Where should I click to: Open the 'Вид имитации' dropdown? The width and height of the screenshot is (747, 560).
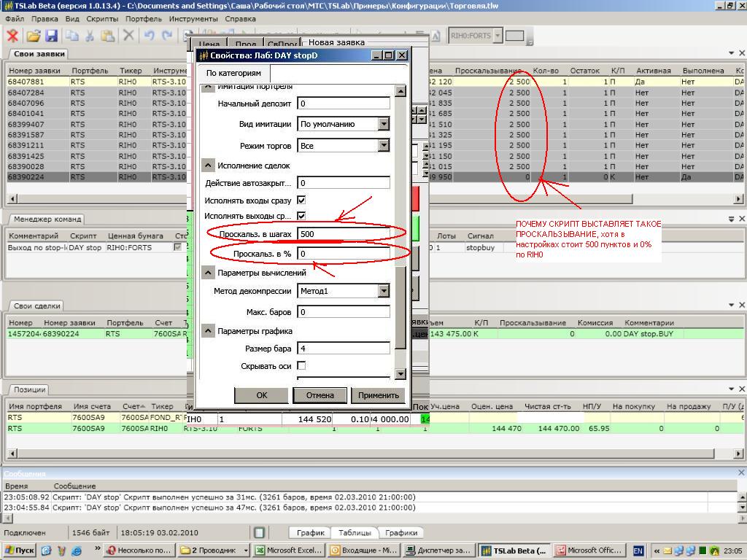383,125
